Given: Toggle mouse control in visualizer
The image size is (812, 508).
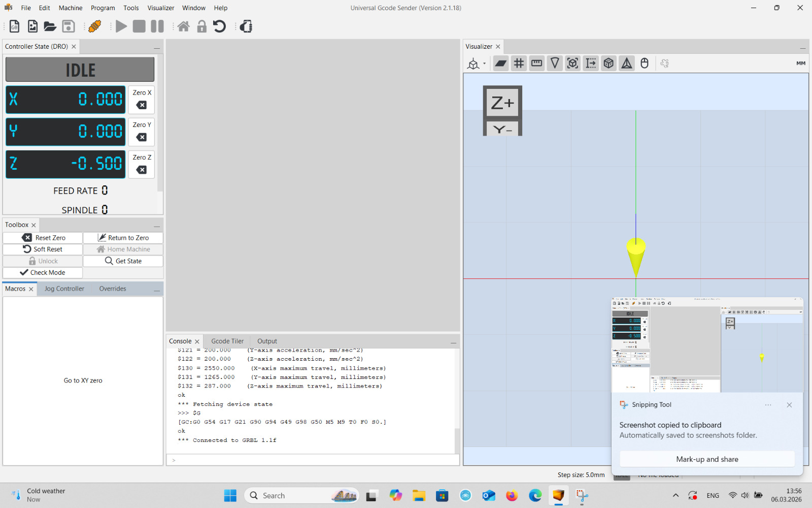Looking at the screenshot, I should (645, 63).
